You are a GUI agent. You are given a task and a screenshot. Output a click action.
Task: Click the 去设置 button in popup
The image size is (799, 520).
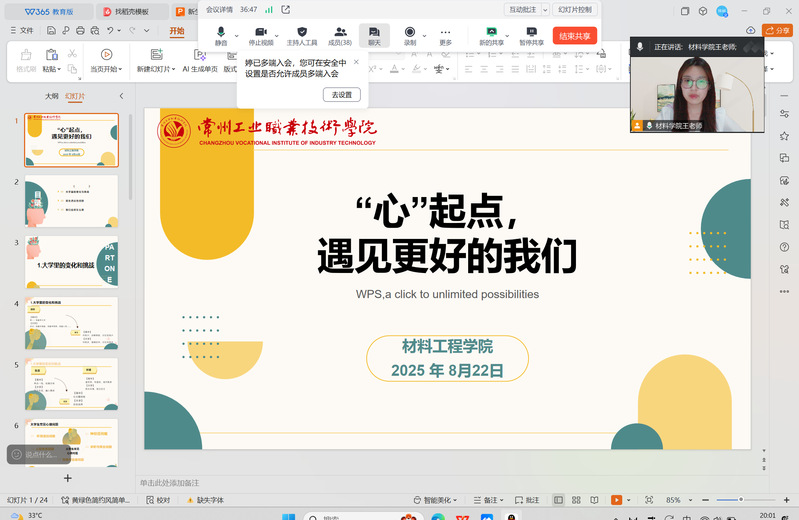[x=341, y=94]
